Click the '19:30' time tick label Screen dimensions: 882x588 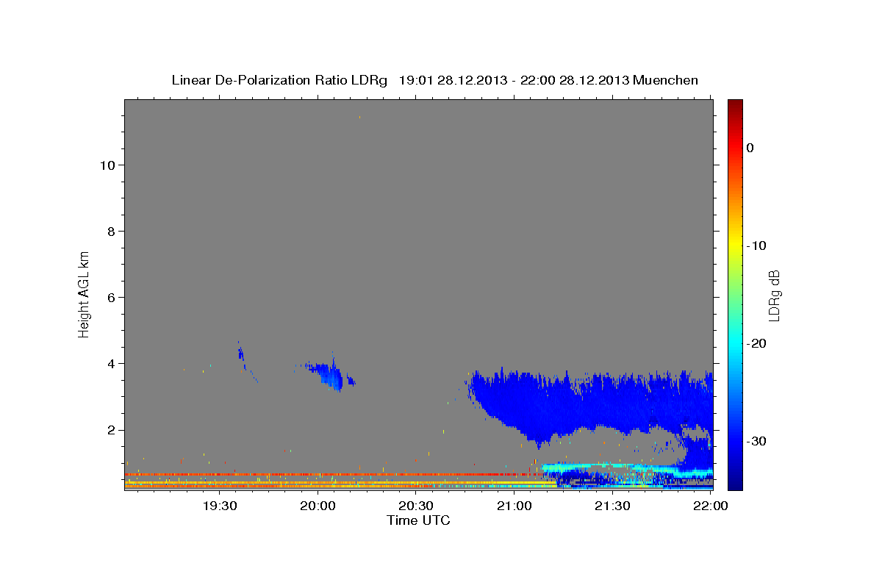pyautogui.click(x=219, y=506)
